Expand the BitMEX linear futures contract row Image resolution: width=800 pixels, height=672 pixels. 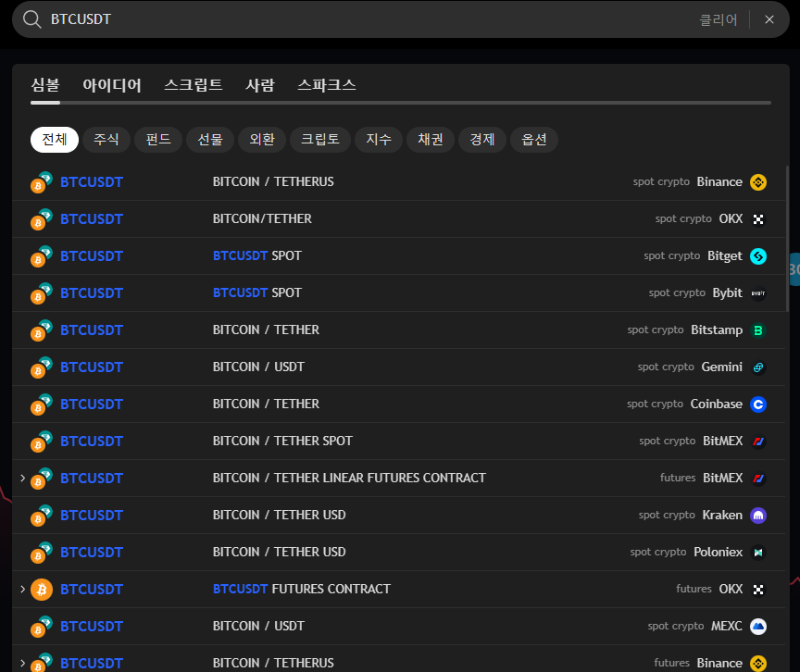click(22, 478)
